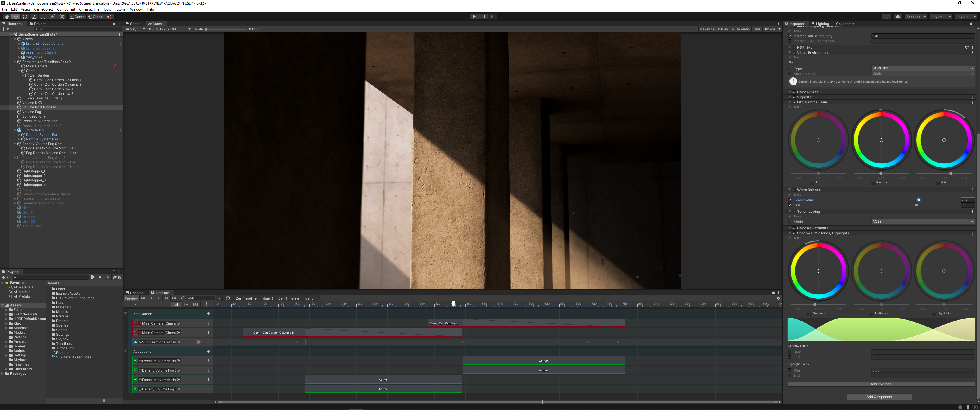Select the Rotate tool
Screen dimensions: 980x410
25,16
